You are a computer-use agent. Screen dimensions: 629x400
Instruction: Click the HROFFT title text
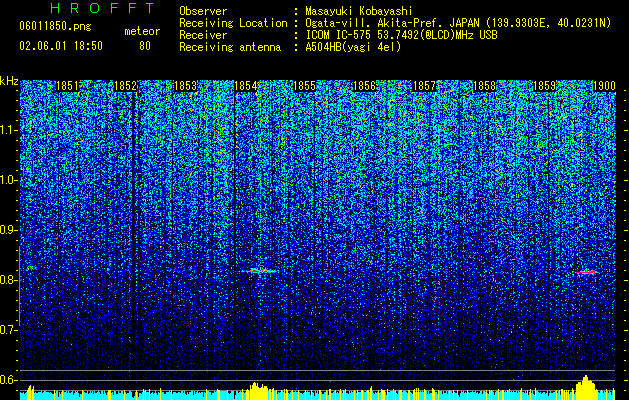click(x=103, y=8)
